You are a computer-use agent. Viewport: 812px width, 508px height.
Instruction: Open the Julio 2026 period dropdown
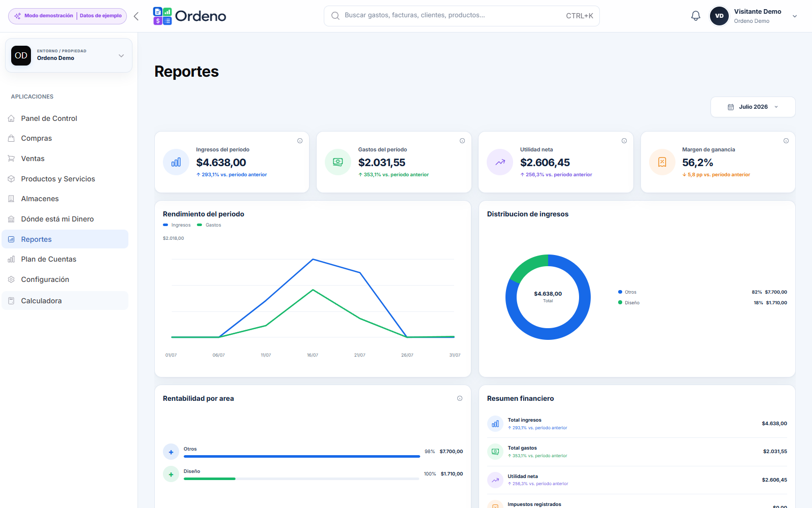tap(753, 107)
